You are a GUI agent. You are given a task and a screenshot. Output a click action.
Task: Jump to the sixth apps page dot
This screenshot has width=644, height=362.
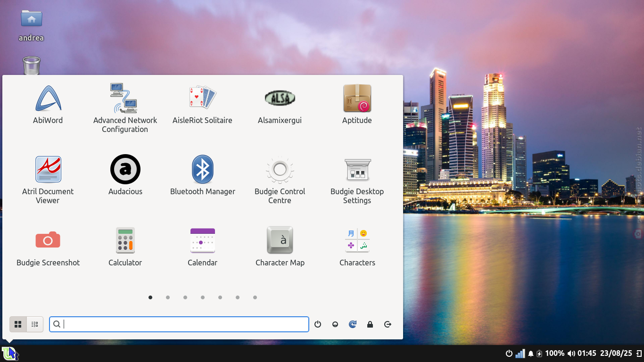pos(238,297)
